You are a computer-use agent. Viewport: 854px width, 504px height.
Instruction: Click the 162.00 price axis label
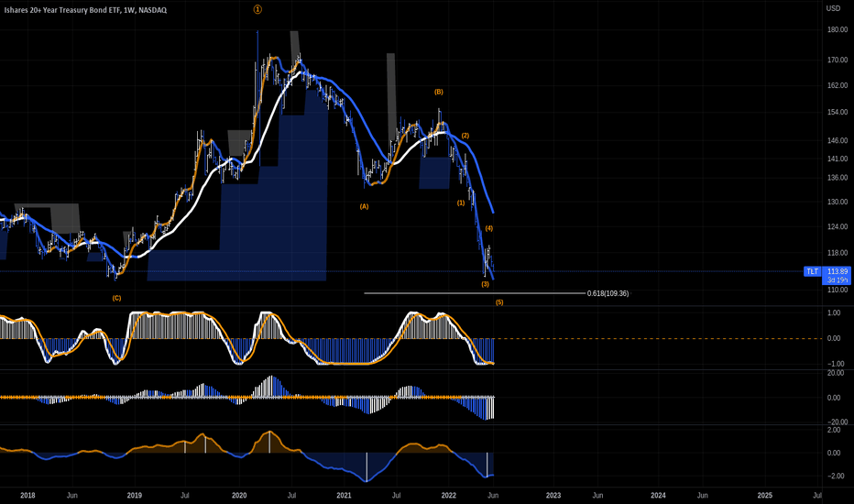(838, 85)
